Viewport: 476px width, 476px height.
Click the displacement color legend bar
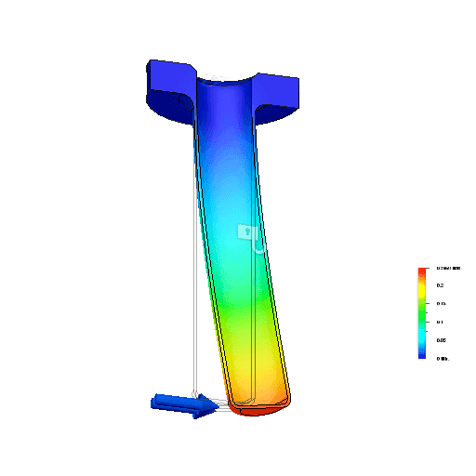pyautogui.click(x=422, y=313)
